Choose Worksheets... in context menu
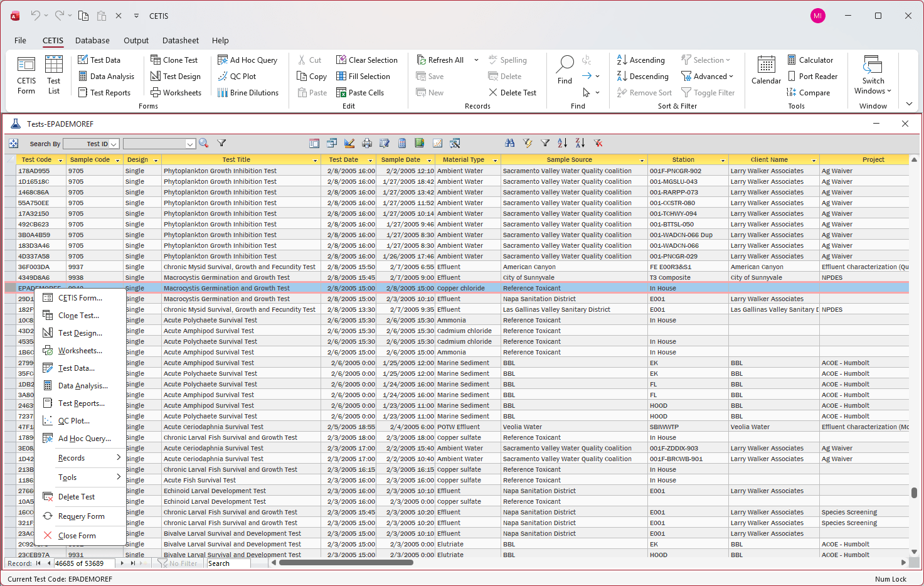Image resolution: width=924 pixels, height=586 pixels. pos(80,351)
